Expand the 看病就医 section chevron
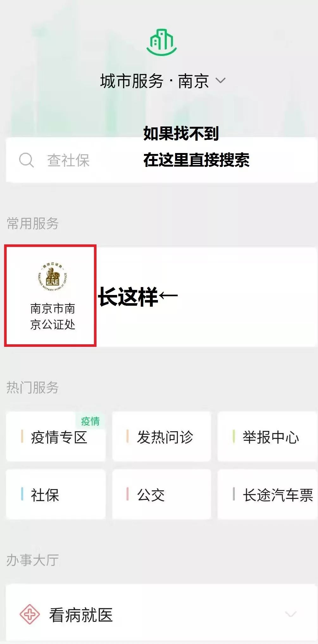This screenshot has height=644, width=318. (x=290, y=614)
